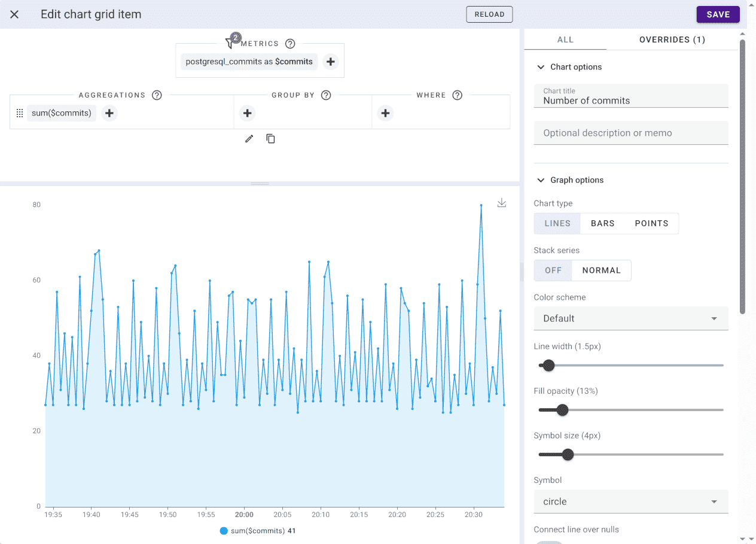
Task: Add another aggregation with plus icon
Action: pos(109,113)
